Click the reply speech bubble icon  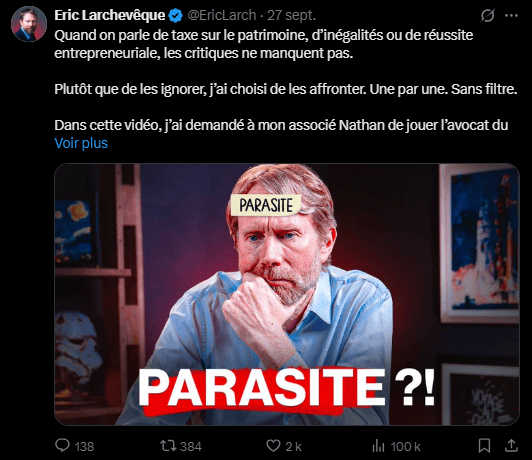(62, 445)
